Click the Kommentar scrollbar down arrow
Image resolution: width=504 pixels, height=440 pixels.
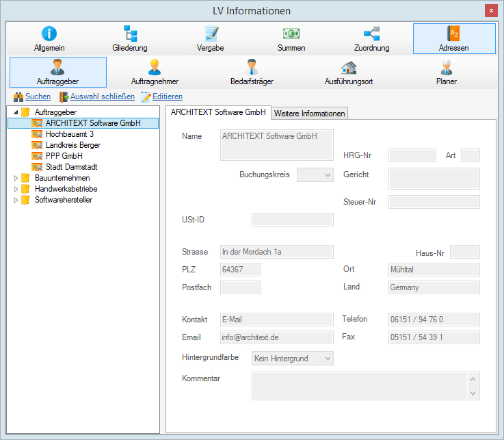[x=473, y=393]
